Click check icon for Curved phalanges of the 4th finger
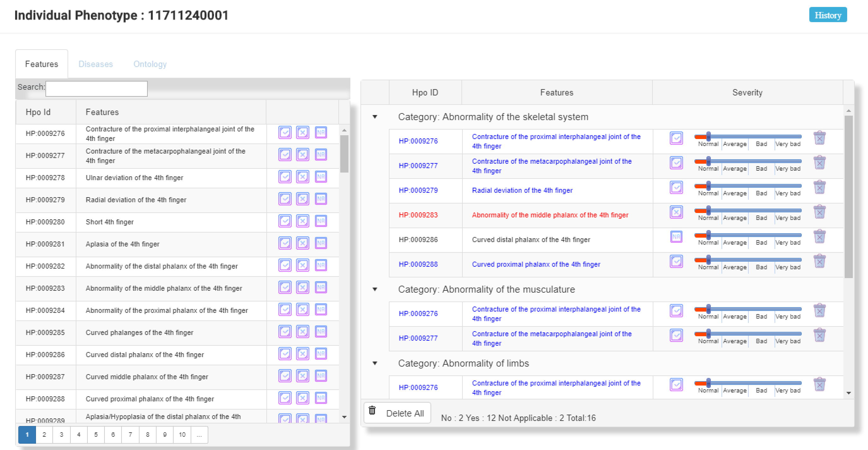 [x=285, y=331]
